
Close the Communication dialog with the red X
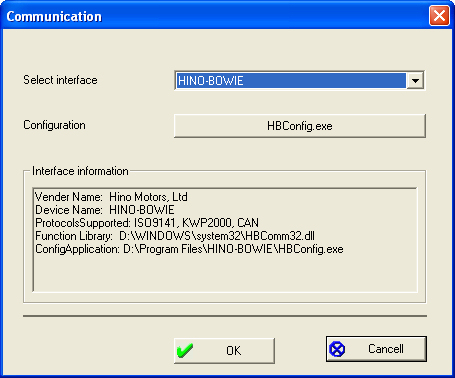439,16
